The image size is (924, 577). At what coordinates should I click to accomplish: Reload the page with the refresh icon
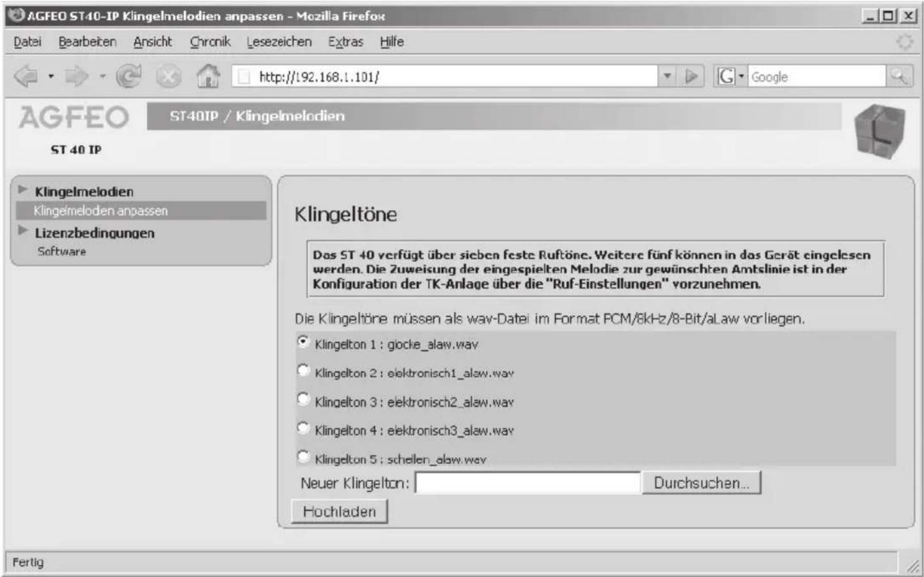(129, 77)
